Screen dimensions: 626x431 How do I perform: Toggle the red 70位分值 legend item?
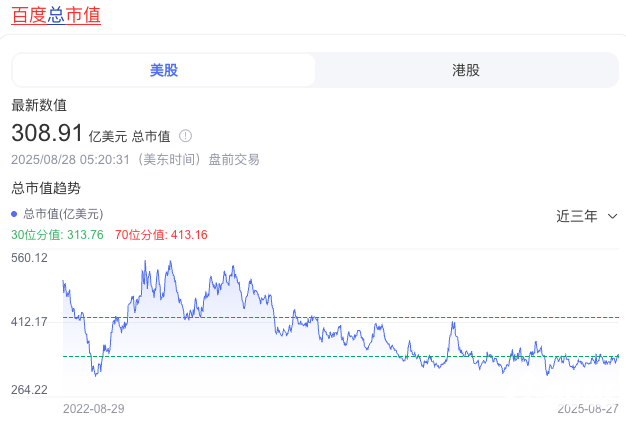pyautogui.click(x=161, y=235)
